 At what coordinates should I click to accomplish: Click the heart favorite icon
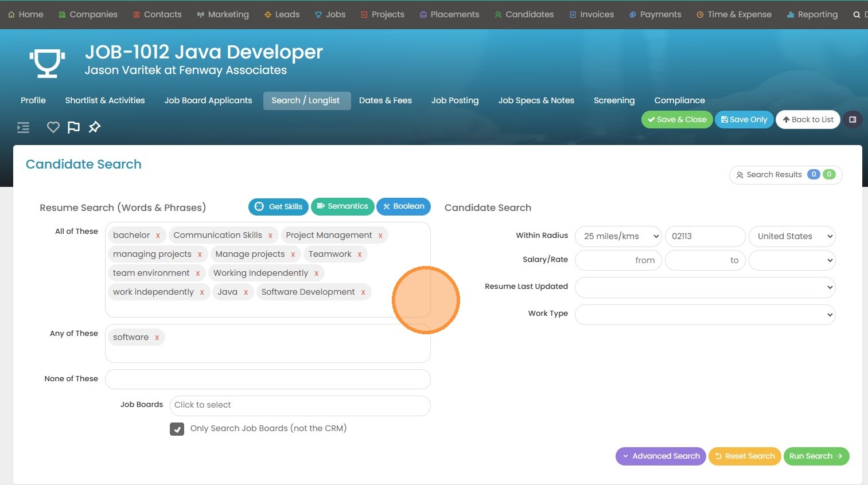pos(53,127)
